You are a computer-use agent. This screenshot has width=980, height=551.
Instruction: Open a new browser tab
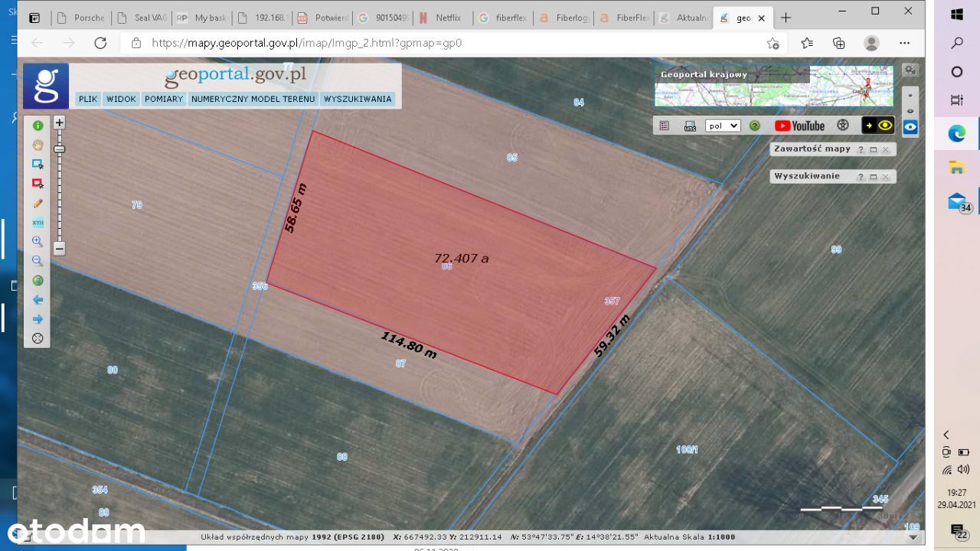point(786,18)
